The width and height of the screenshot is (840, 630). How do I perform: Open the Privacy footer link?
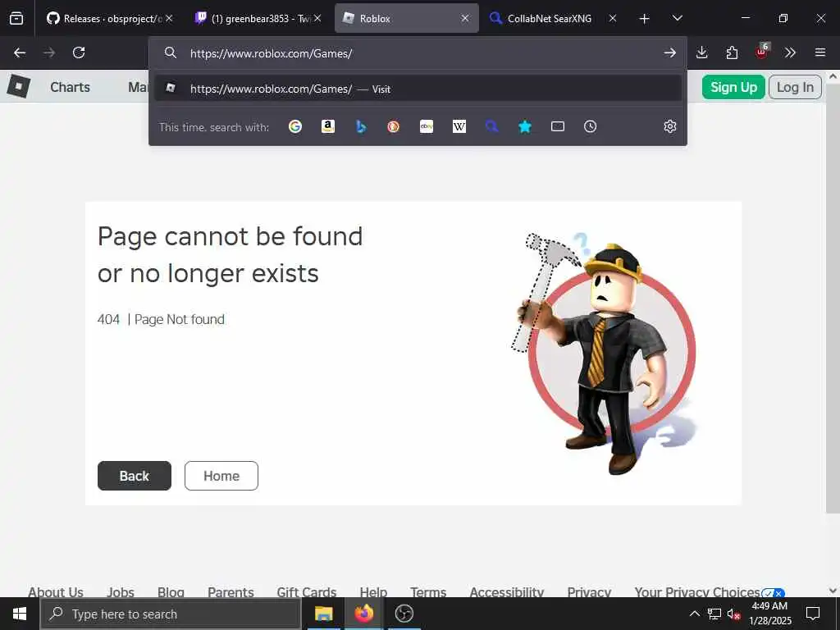[589, 591]
